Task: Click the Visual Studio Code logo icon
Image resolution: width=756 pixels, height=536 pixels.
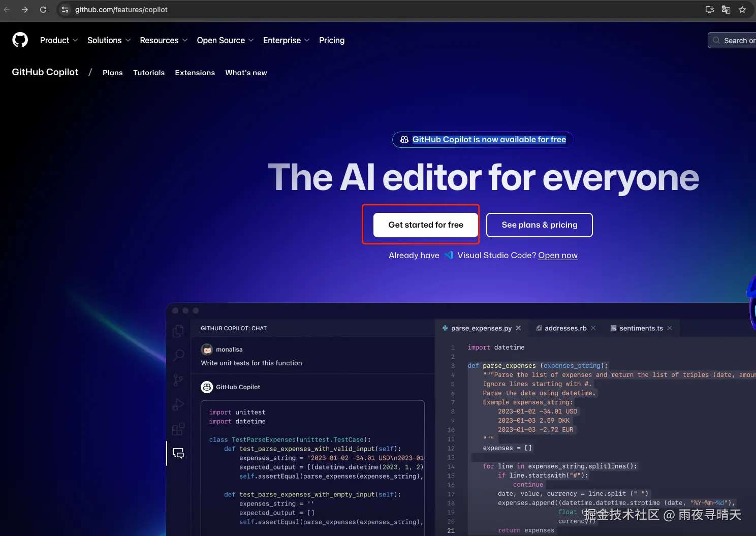Action: [449, 255]
